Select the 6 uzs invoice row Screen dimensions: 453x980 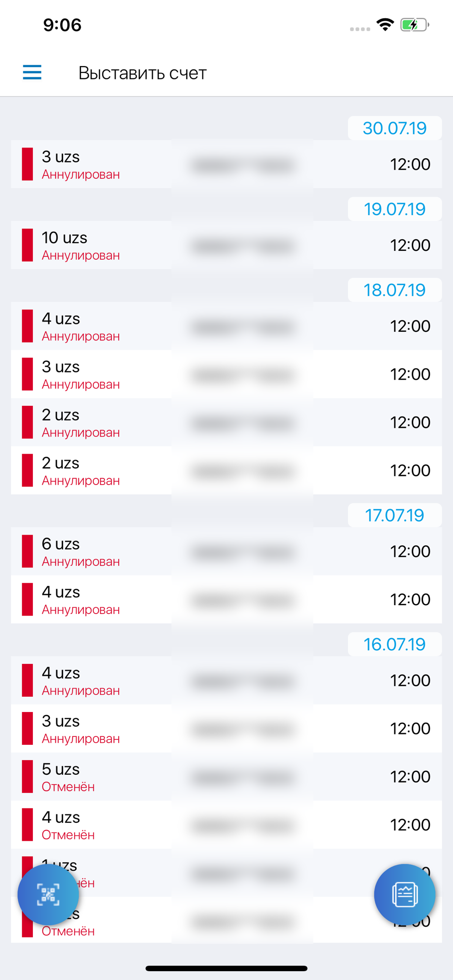click(226, 551)
